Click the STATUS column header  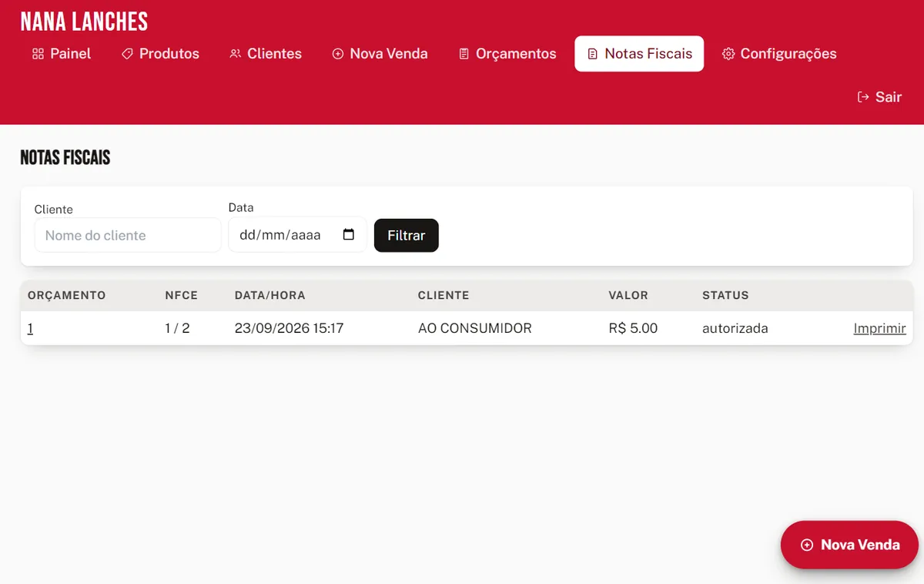click(725, 295)
